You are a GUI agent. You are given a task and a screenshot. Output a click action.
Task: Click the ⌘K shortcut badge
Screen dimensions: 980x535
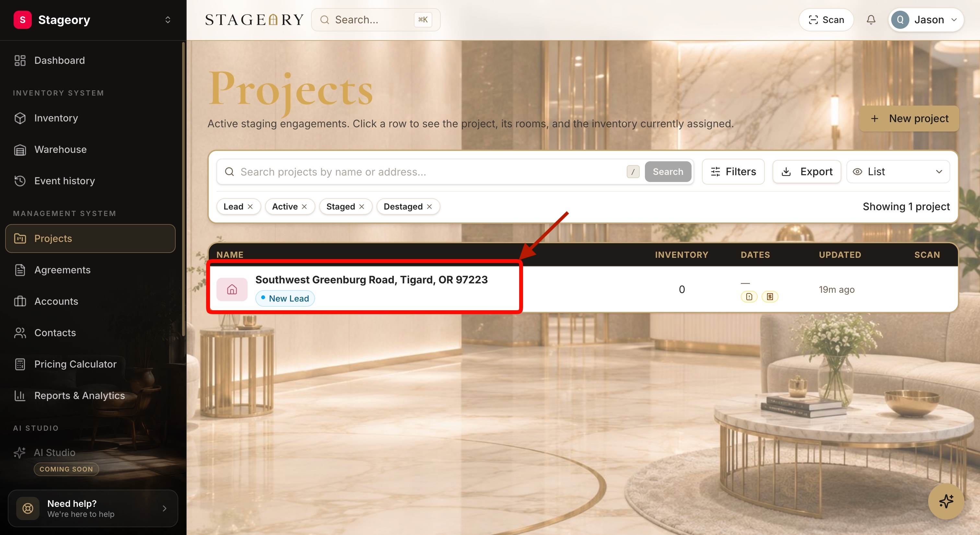click(423, 20)
